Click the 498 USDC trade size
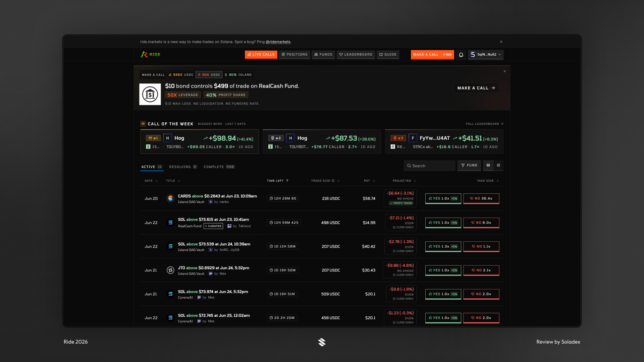 tap(330, 223)
